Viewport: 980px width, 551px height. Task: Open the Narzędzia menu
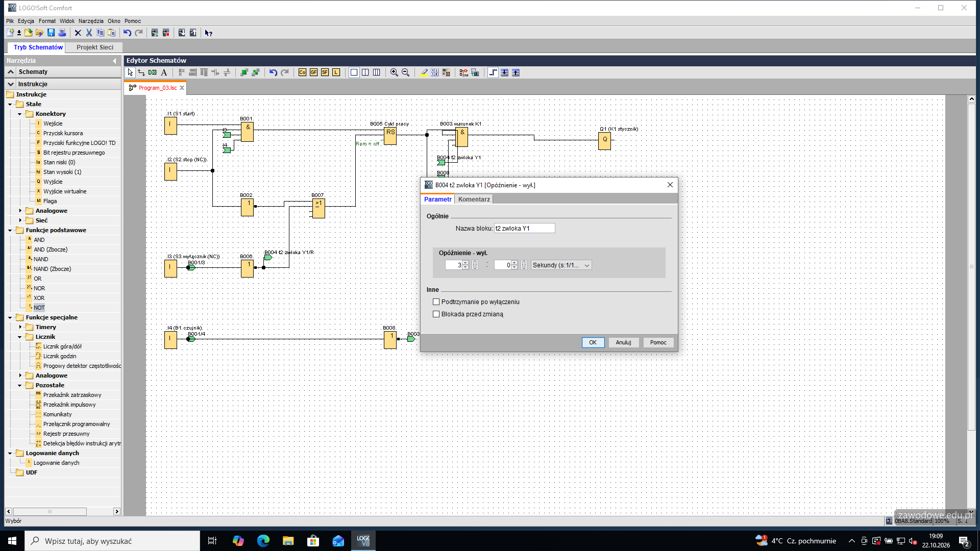(91, 21)
